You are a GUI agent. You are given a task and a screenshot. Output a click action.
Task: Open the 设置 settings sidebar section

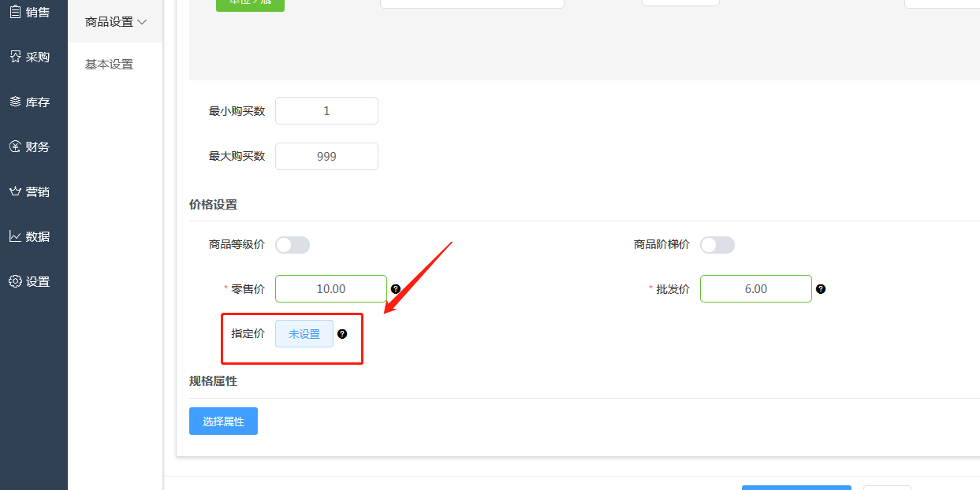pyautogui.click(x=30, y=281)
